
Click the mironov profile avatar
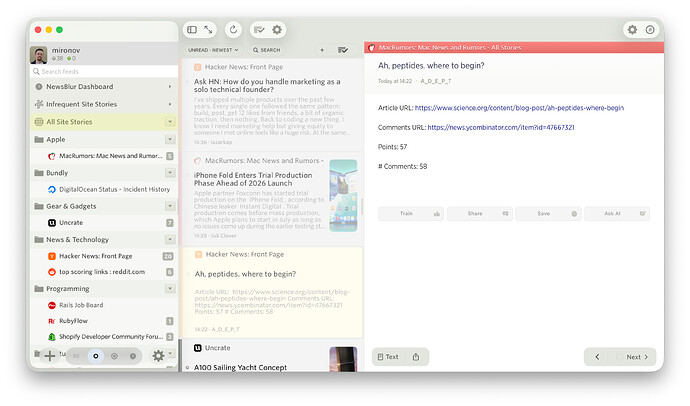(x=38, y=55)
